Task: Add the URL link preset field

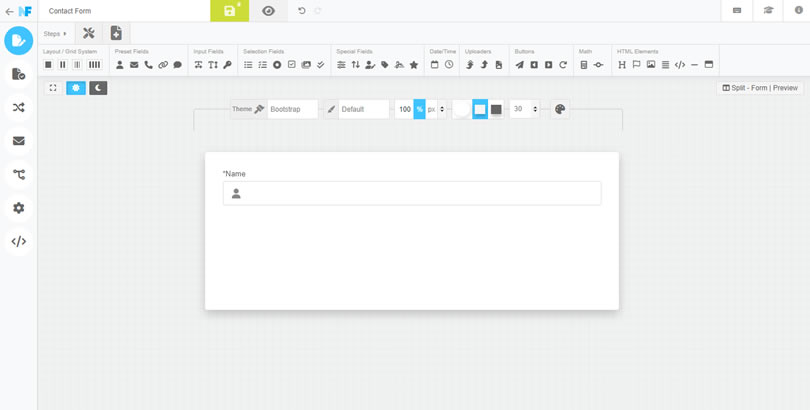Action: [163, 65]
